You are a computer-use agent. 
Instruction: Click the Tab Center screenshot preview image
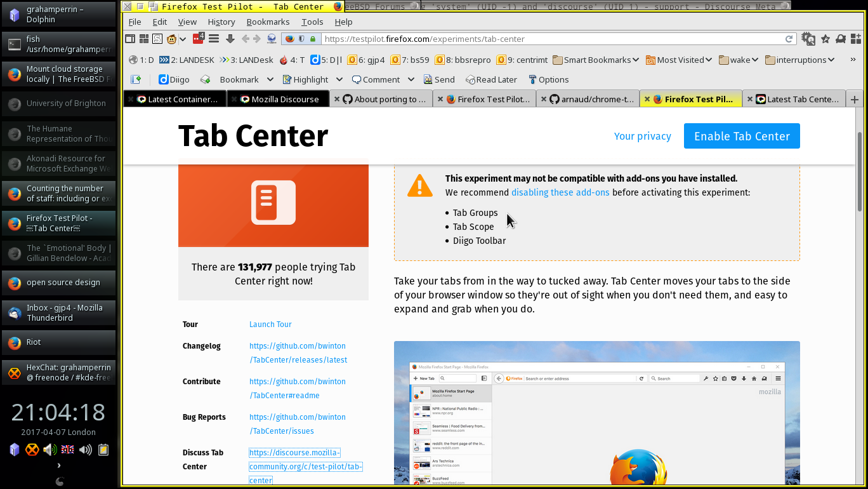[596, 413]
